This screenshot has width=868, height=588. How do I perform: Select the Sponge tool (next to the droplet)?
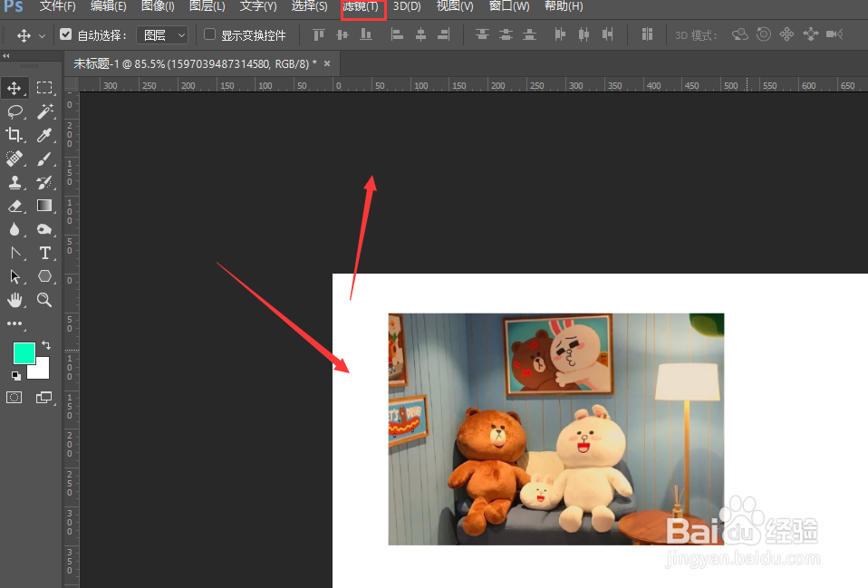click(x=44, y=229)
